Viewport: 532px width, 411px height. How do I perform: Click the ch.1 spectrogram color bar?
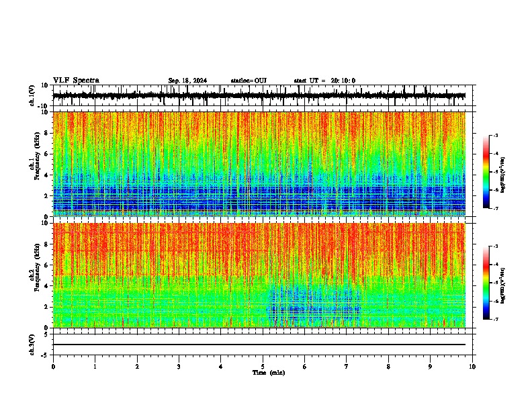tap(486, 172)
